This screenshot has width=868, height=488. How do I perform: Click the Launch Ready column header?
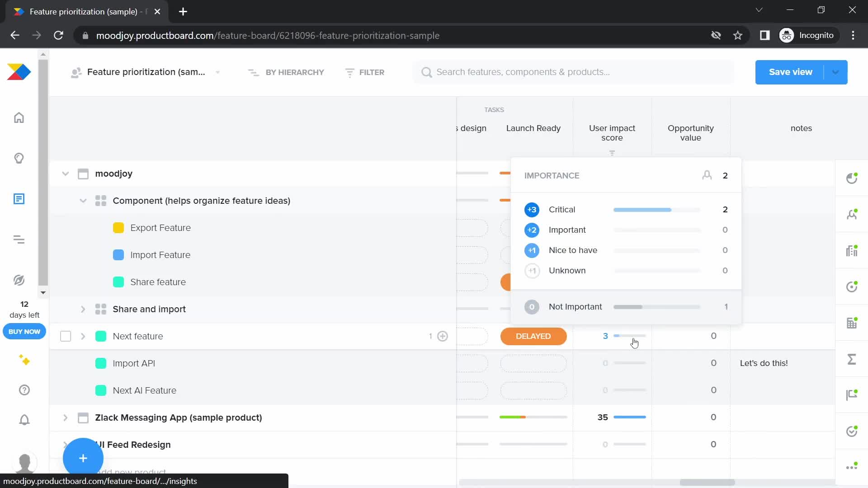pyautogui.click(x=533, y=128)
